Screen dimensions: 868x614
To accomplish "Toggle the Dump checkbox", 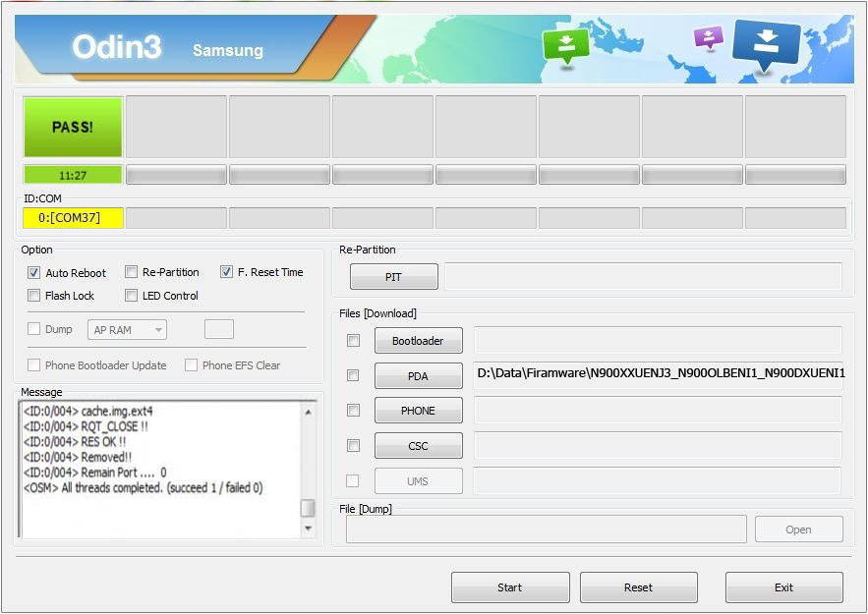I will (33, 329).
